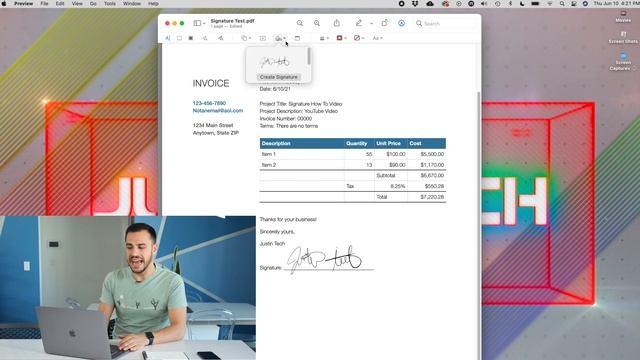Open the Sign signature dropdown

[x=280, y=38]
